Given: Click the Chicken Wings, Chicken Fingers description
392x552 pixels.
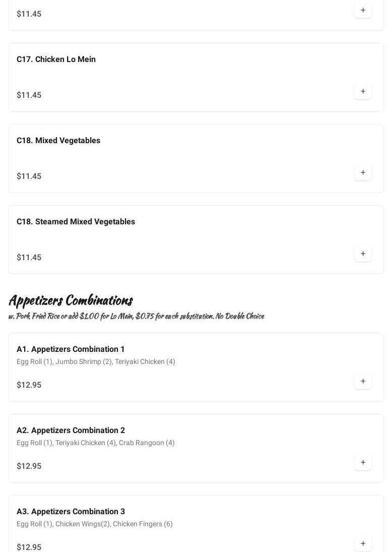Looking at the screenshot, I should 95,524.
